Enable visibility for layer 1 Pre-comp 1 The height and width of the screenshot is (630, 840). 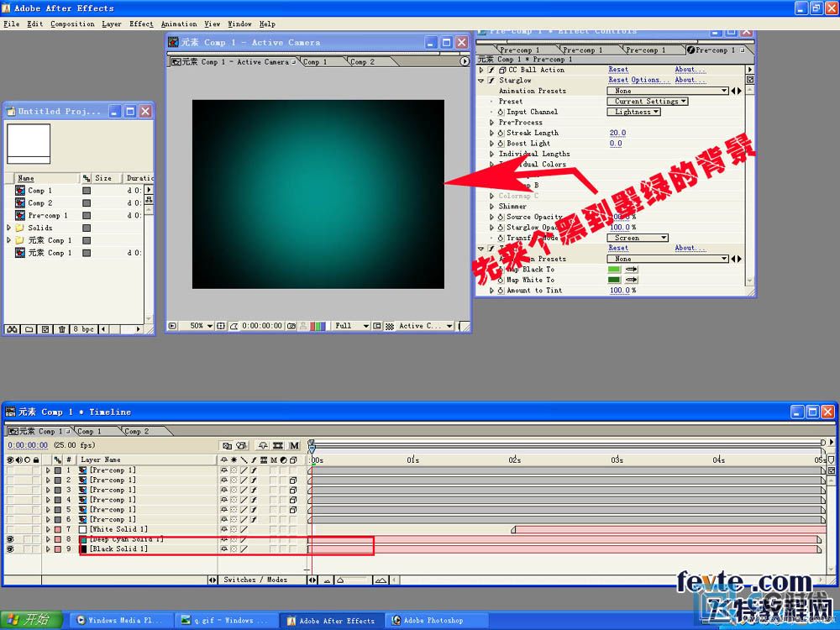tap(10, 470)
